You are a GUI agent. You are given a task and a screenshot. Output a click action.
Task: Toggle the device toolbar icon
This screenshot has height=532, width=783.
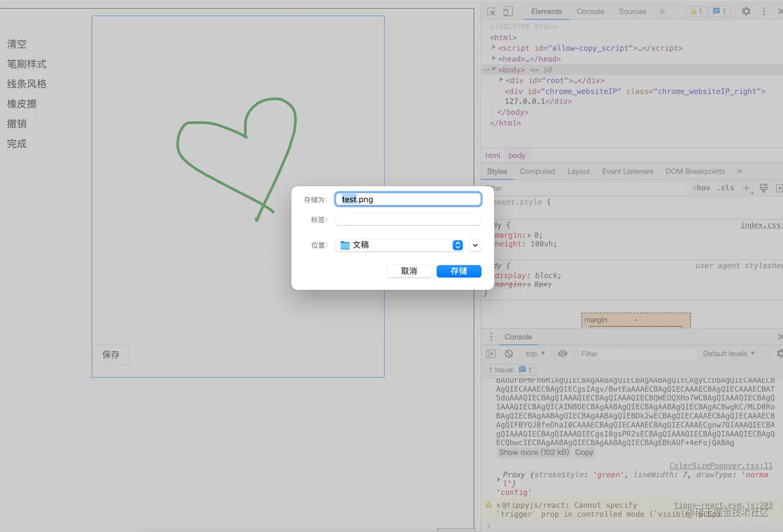[508, 11]
